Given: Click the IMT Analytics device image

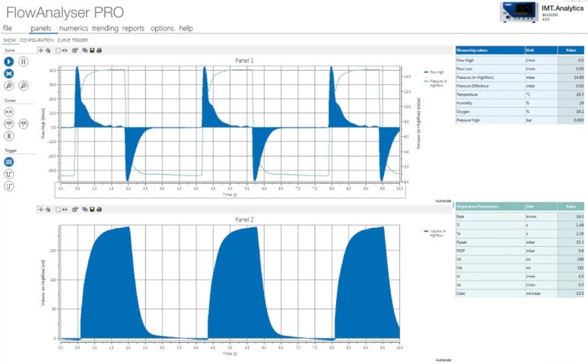Looking at the screenshot, I should (x=520, y=12).
